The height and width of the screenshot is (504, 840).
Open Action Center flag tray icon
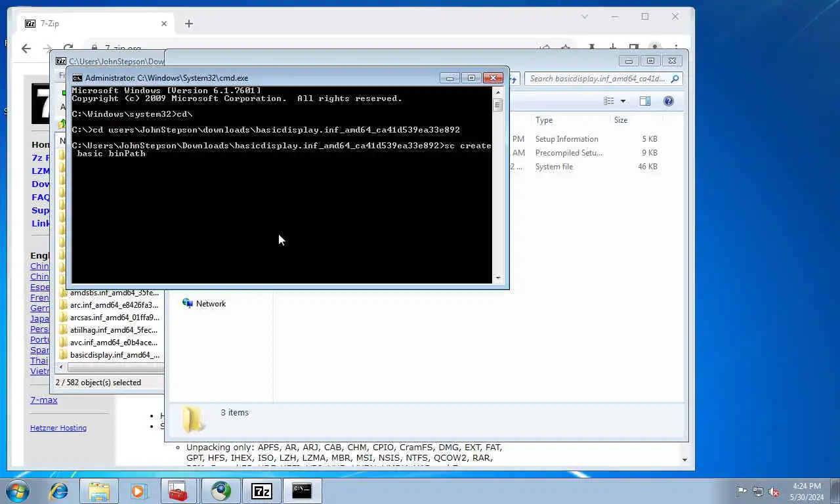point(742,491)
